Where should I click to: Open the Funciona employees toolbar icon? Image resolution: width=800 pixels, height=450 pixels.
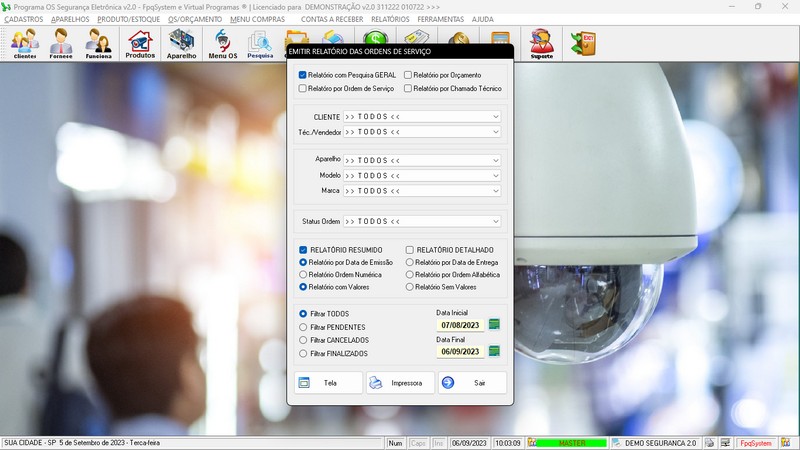tap(98, 44)
